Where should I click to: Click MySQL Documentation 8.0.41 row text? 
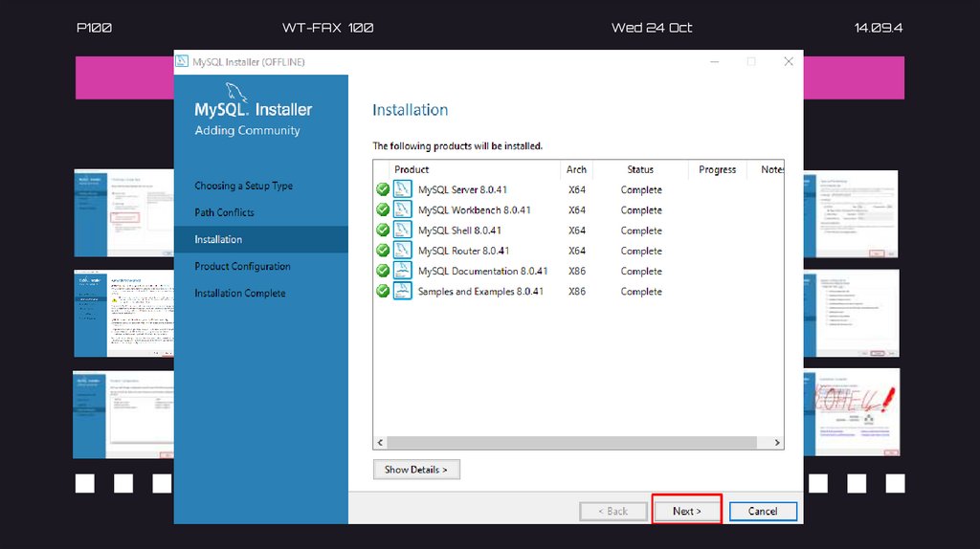482,271
